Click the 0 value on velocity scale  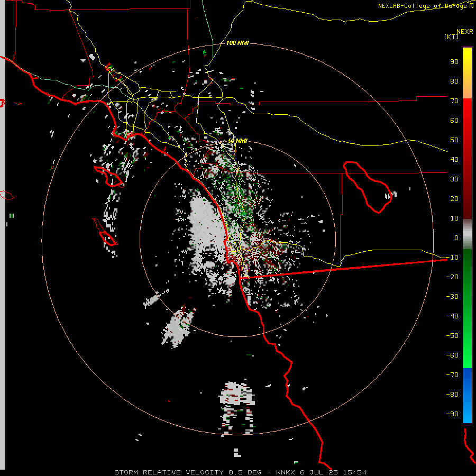(456, 237)
